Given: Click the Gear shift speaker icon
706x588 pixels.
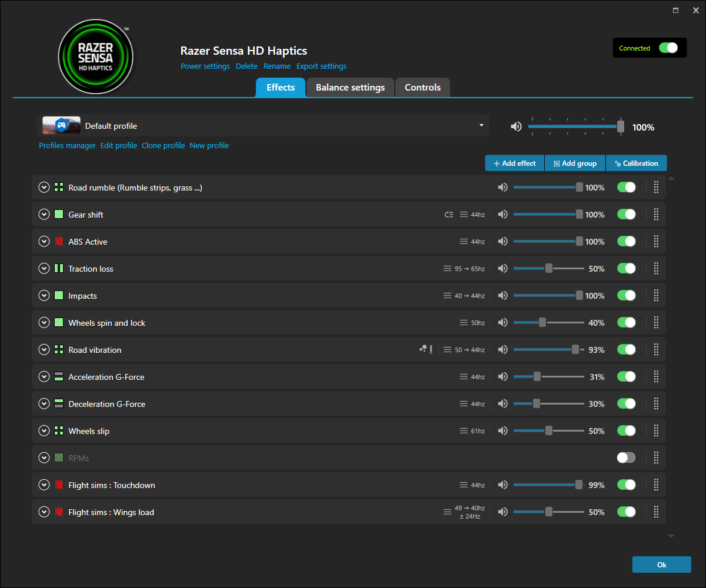Looking at the screenshot, I should coord(502,215).
